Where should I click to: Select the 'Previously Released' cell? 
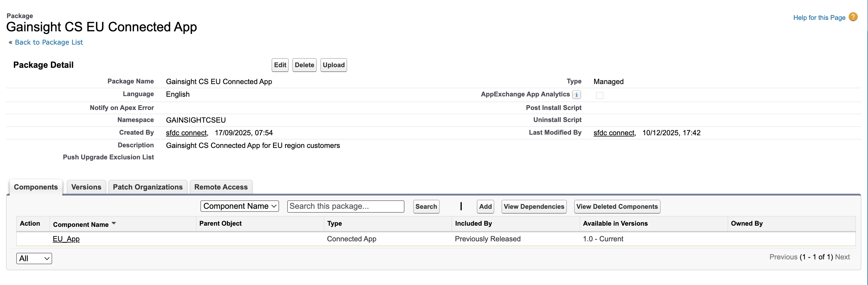tap(488, 239)
